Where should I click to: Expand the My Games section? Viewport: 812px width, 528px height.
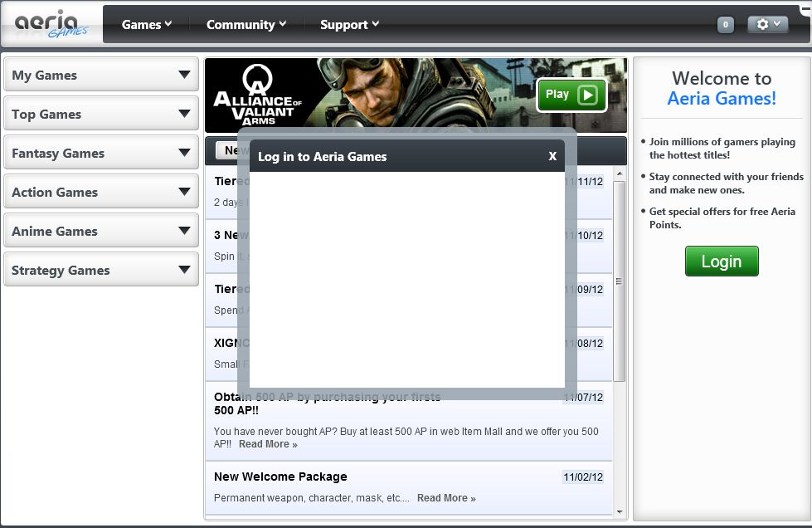click(101, 75)
